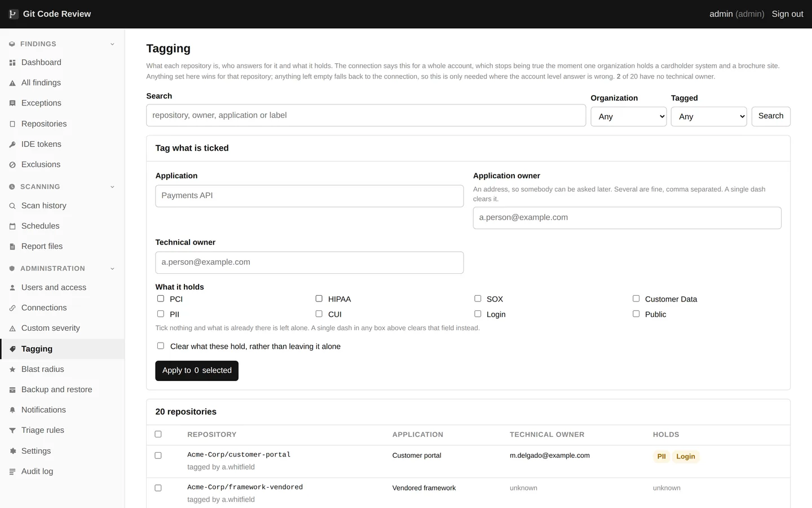This screenshot has height=508, width=812.
Task: Focus the Application owner email field
Action: coord(627,218)
